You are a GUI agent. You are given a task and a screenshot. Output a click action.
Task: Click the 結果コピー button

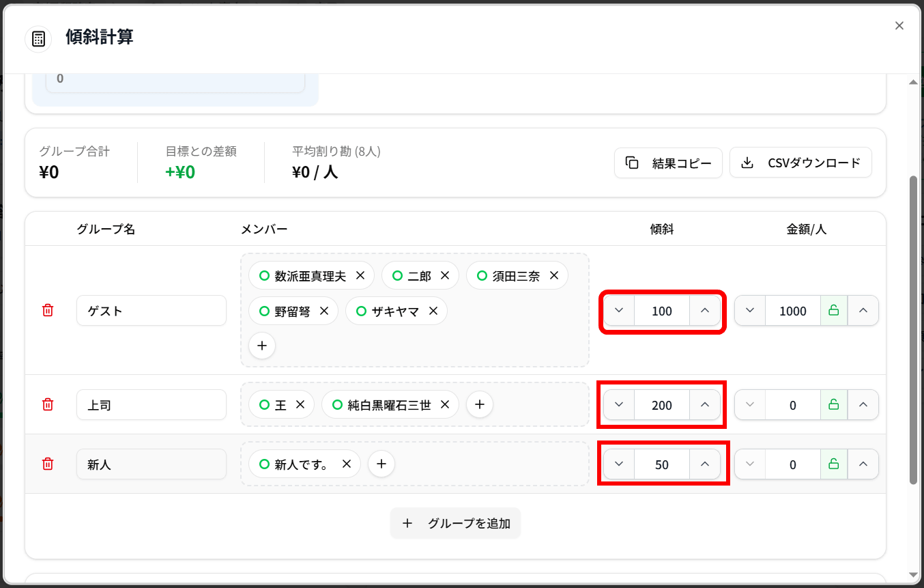(x=668, y=163)
